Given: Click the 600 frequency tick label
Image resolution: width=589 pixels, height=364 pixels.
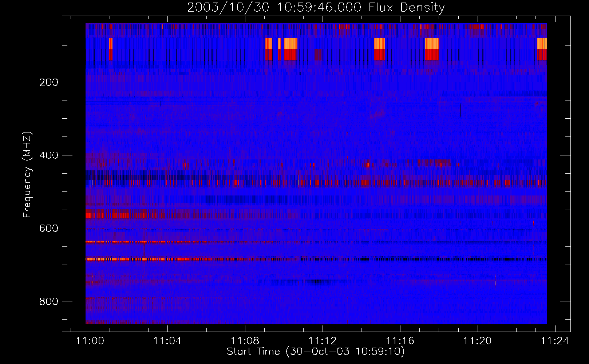Looking at the screenshot, I should point(49,228).
